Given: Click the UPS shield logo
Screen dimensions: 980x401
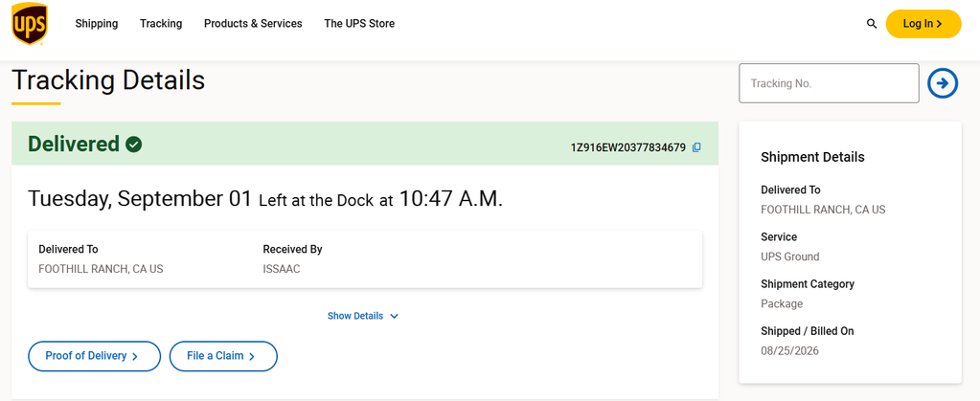Looking at the screenshot, I should pos(30,24).
